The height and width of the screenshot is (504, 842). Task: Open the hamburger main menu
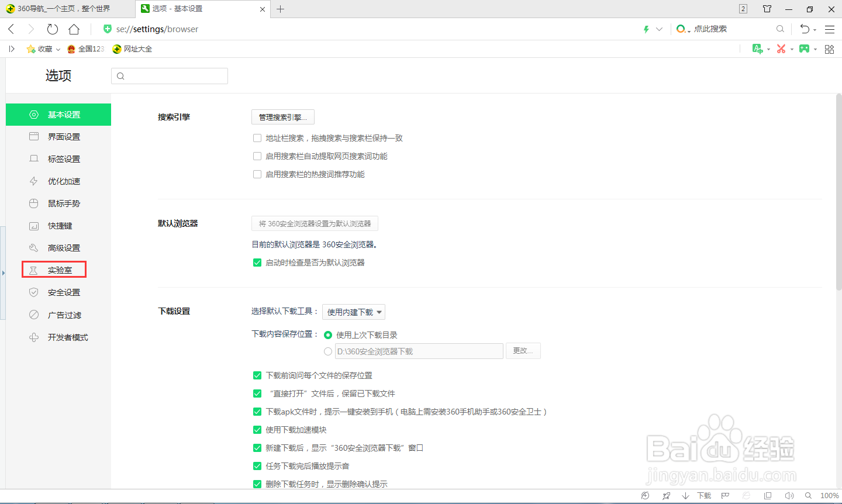pos(830,29)
